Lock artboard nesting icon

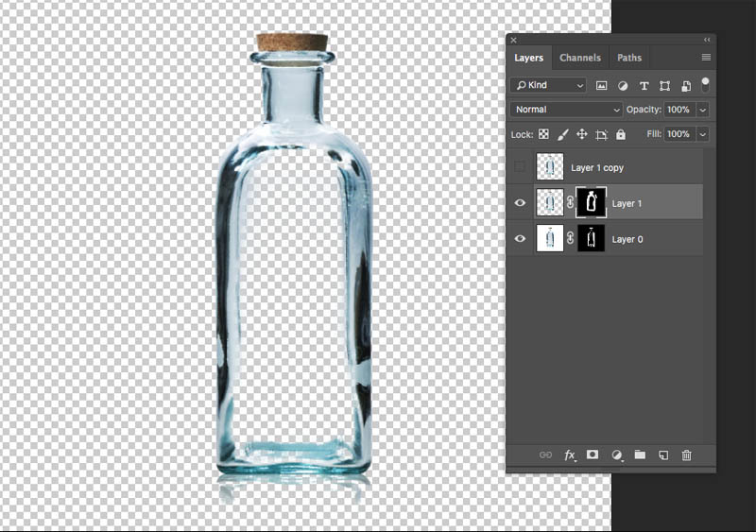(x=601, y=134)
